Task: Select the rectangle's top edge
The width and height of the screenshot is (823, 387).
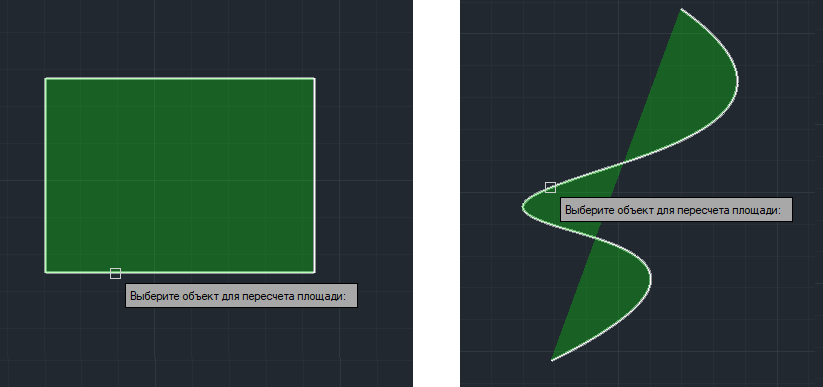Action: pyautogui.click(x=180, y=79)
